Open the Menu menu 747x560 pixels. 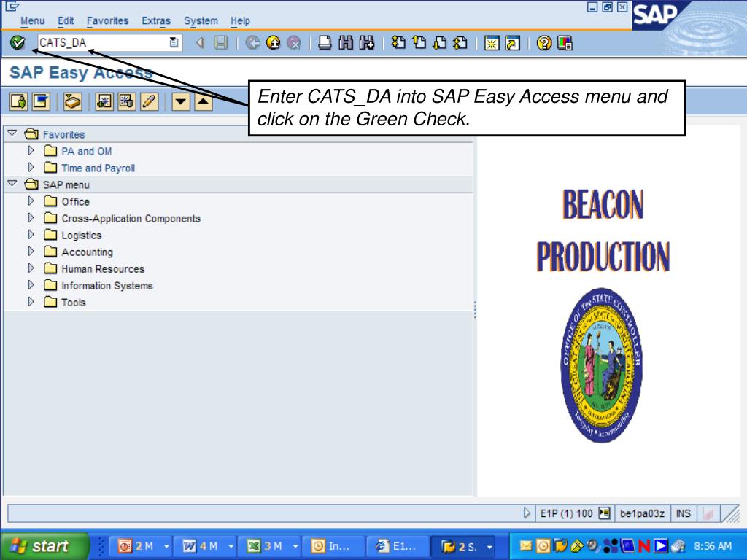tap(32, 21)
